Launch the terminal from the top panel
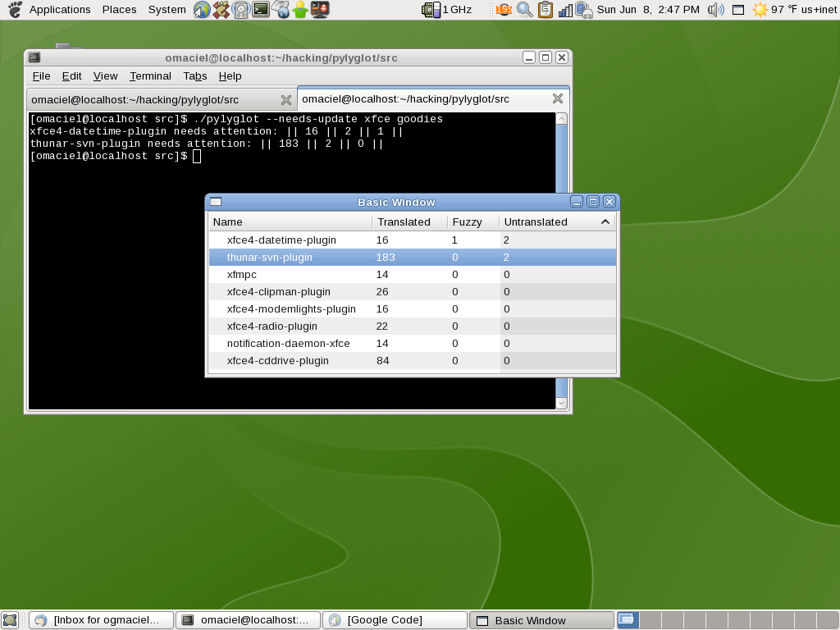Viewport: 840px width, 630px height. pos(261,10)
